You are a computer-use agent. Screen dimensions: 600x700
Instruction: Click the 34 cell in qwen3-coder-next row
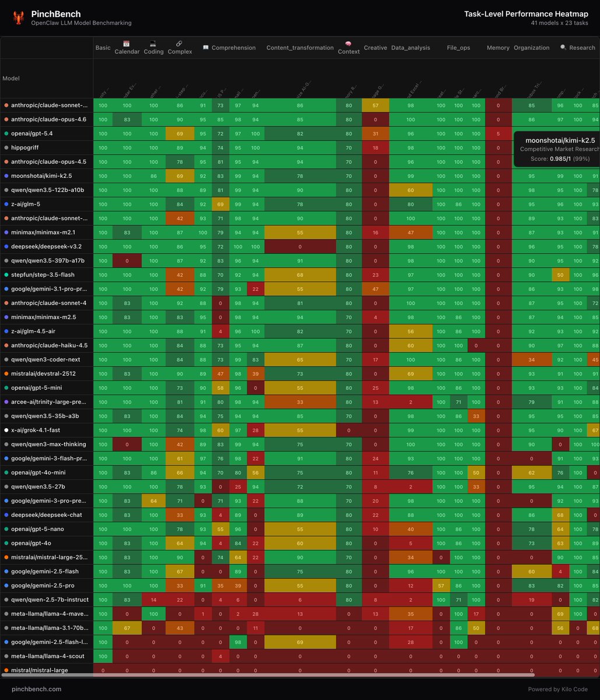[x=531, y=359]
